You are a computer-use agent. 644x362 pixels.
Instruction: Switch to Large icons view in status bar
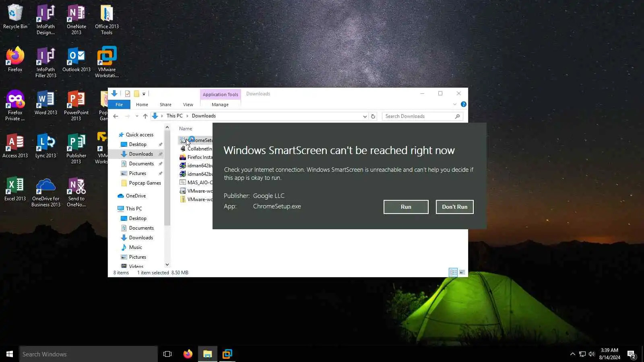click(462, 273)
